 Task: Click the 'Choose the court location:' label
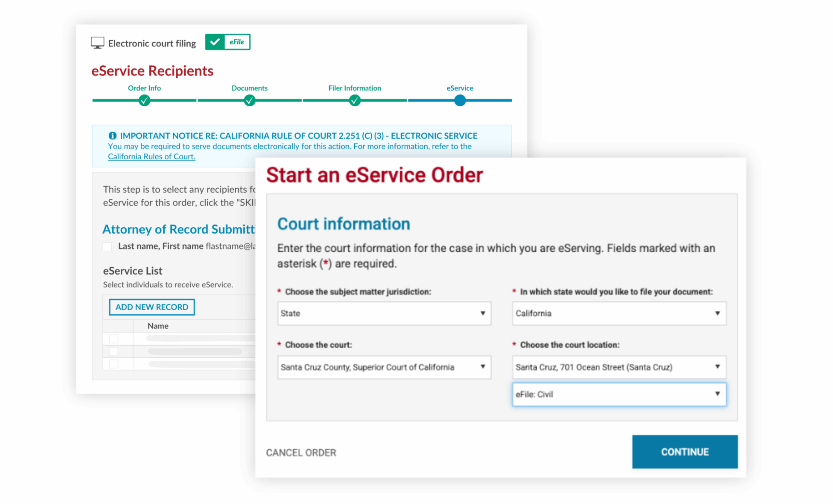coord(570,345)
